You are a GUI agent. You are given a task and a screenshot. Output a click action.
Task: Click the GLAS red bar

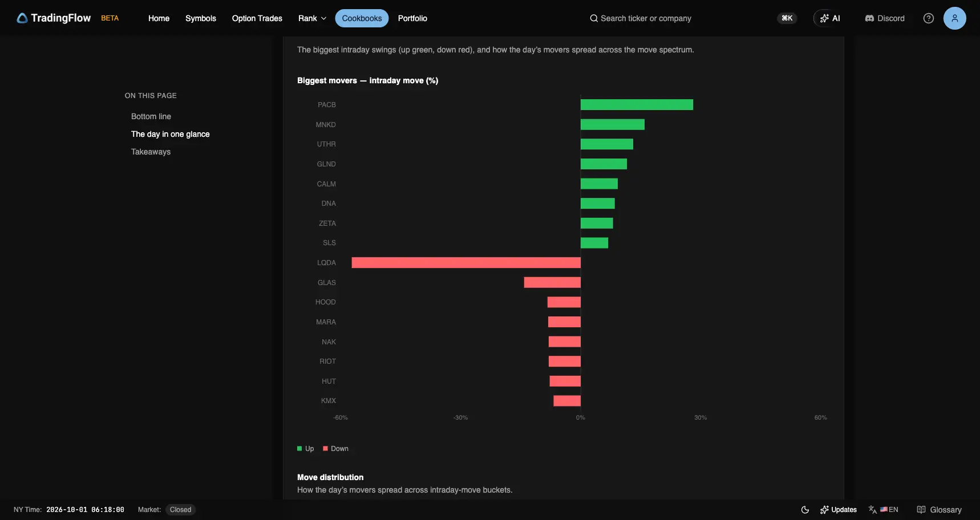[x=552, y=282]
